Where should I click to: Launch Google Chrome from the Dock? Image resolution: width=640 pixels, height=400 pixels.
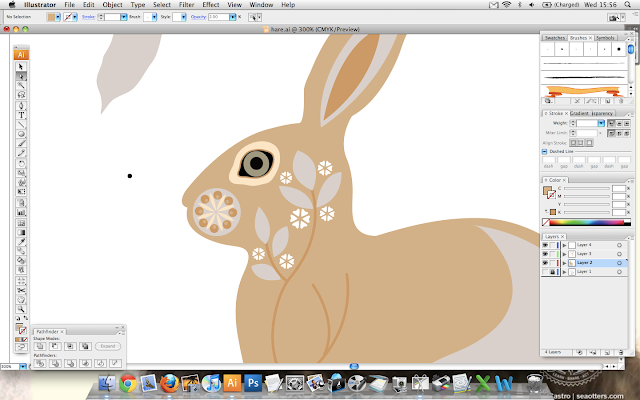tap(128, 382)
